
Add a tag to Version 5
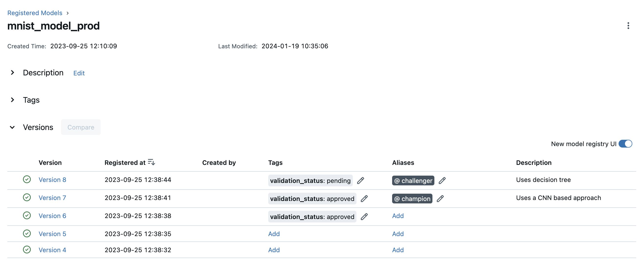[x=274, y=234]
